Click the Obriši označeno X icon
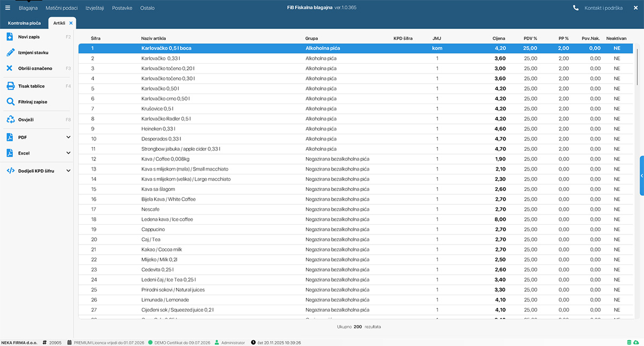 10,68
